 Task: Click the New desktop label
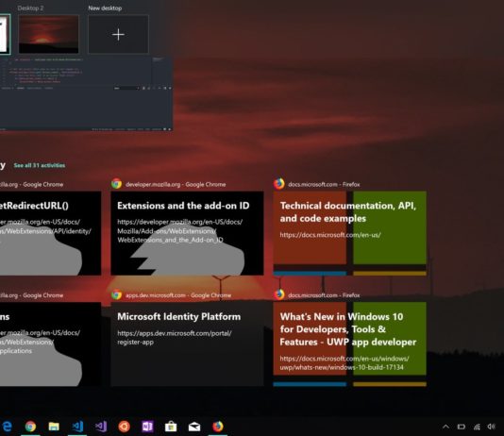[105, 8]
